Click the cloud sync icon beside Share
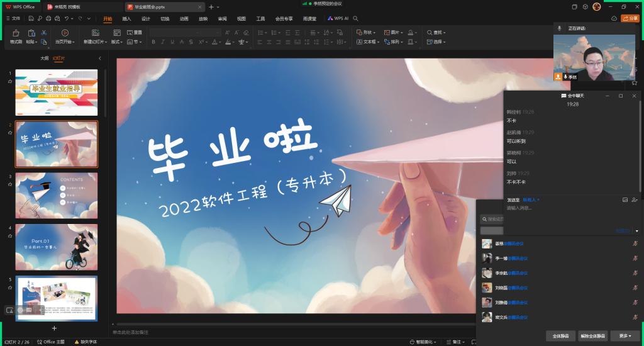This screenshot has height=346, width=644. (614, 18)
